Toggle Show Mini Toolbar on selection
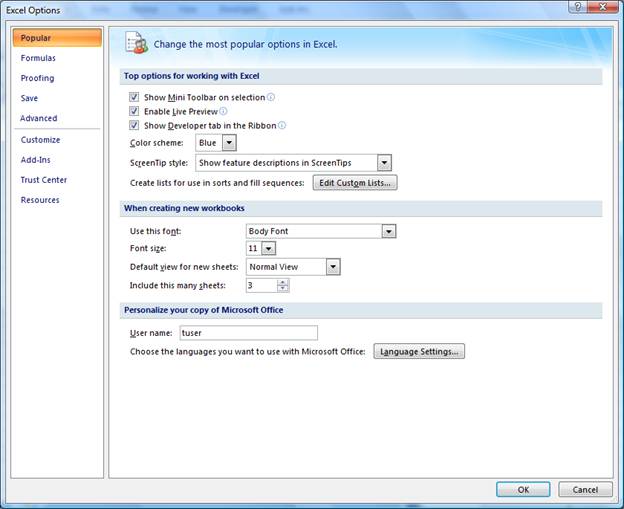The image size is (624, 509). 134,97
